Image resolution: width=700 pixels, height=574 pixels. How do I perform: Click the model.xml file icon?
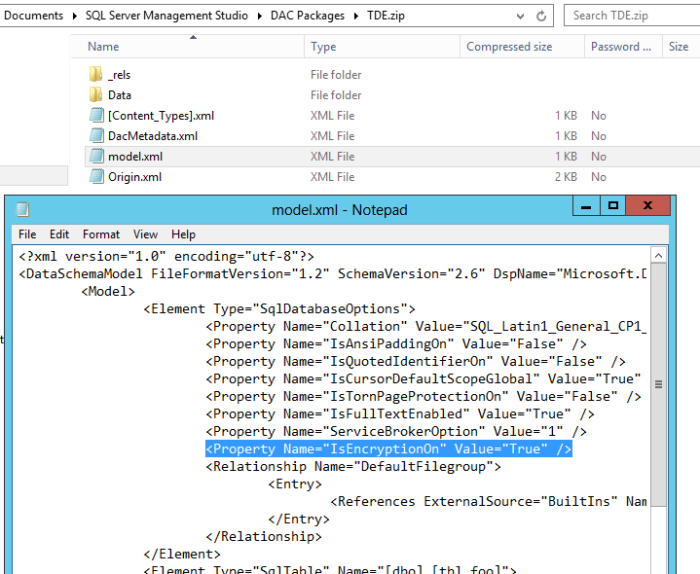[x=96, y=157]
